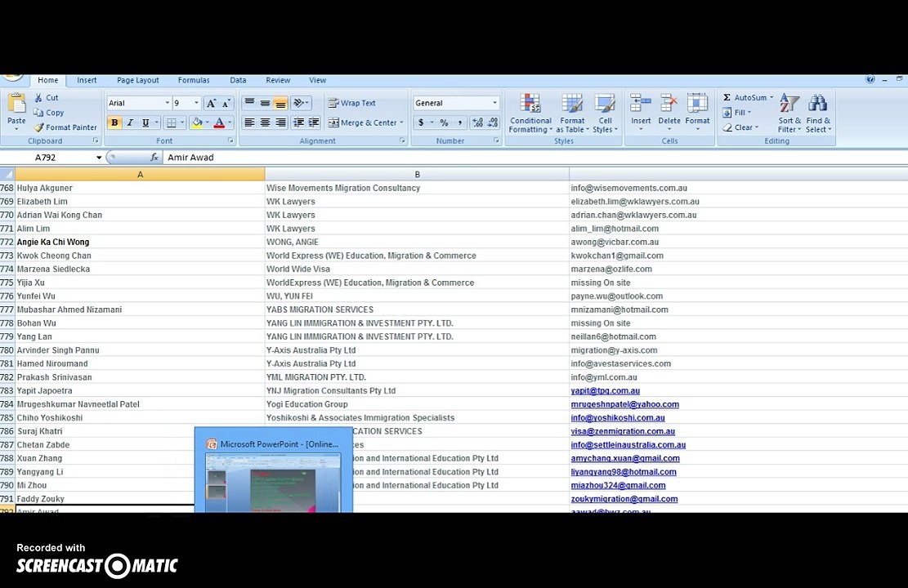Click Merge & Center

[x=363, y=122]
